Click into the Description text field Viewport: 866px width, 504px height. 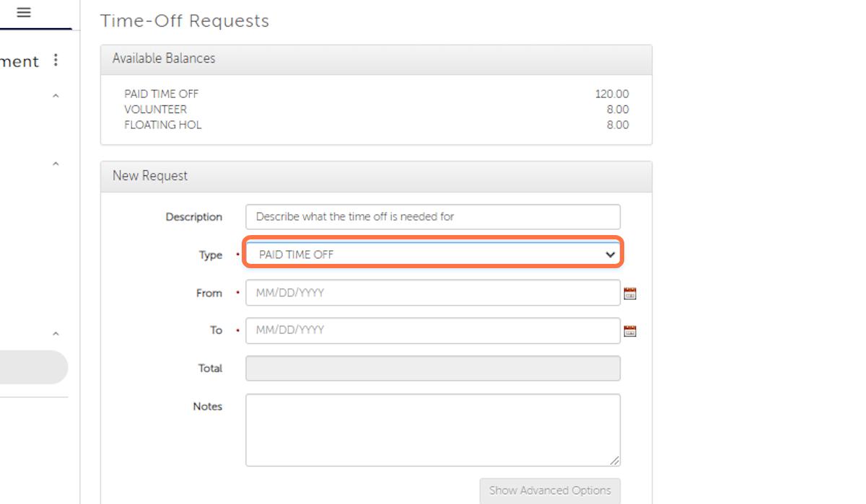pos(432,216)
